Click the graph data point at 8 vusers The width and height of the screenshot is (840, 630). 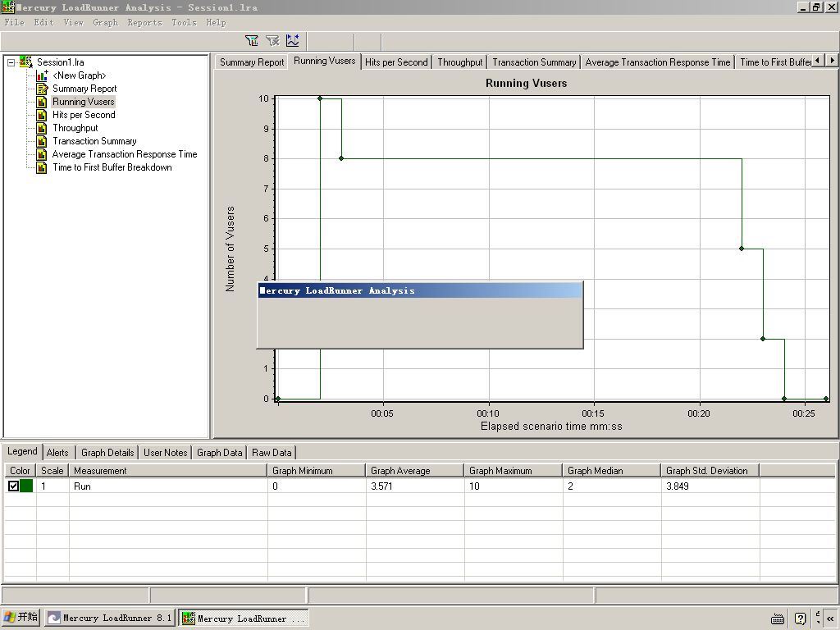tap(341, 158)
